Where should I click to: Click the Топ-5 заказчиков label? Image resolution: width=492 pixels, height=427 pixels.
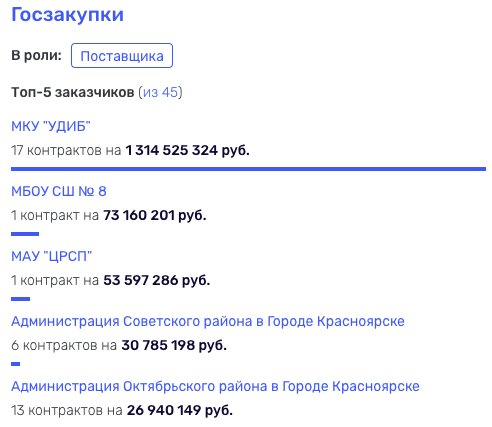tap(73, 92)
